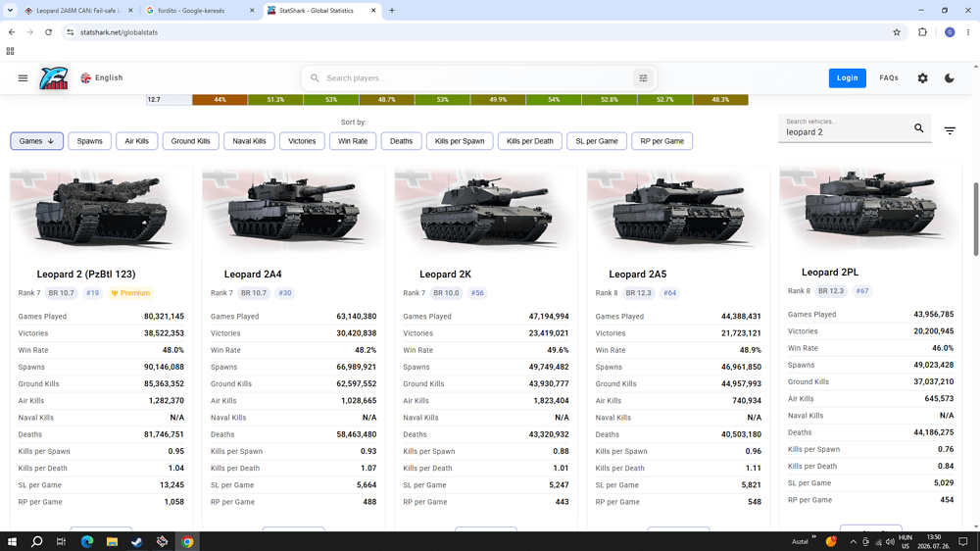Image resolution: width=980 pixels, height=551 pixels.
Task: Open site settings gear icon
Action: point(922,78)
